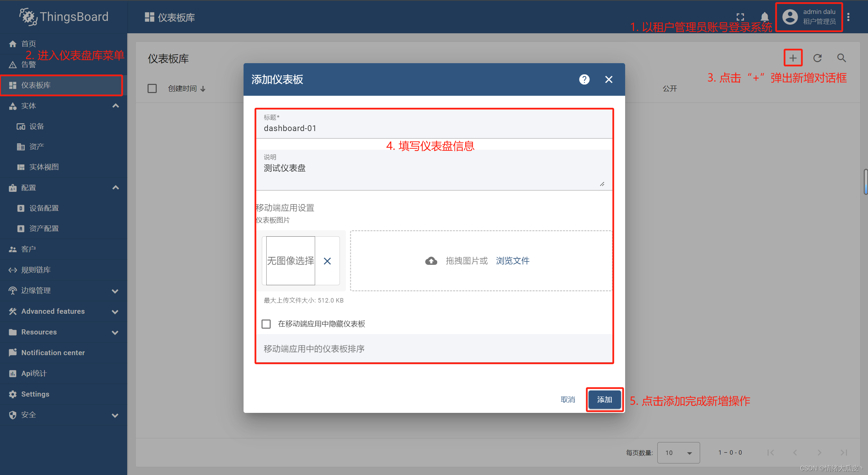This screenshot has height=475, width=868.
Task: Click the 说明 description textarea
Action: [434, 170]
